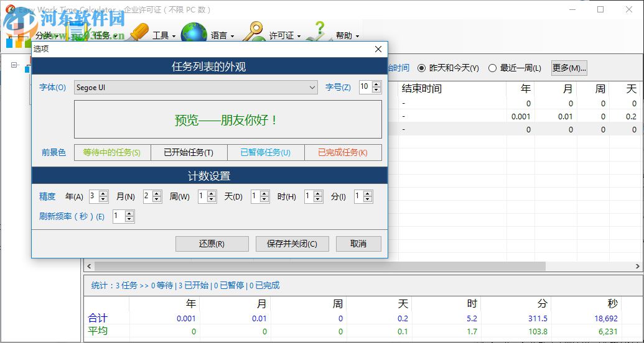This screenshot has height=343, width=644.
Task: Open the 帮助 toolbar menu
Action: (x=347, y=35)
